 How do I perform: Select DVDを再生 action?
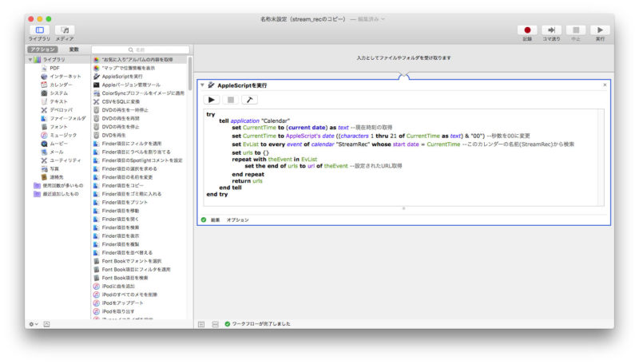tap(109, 135)
